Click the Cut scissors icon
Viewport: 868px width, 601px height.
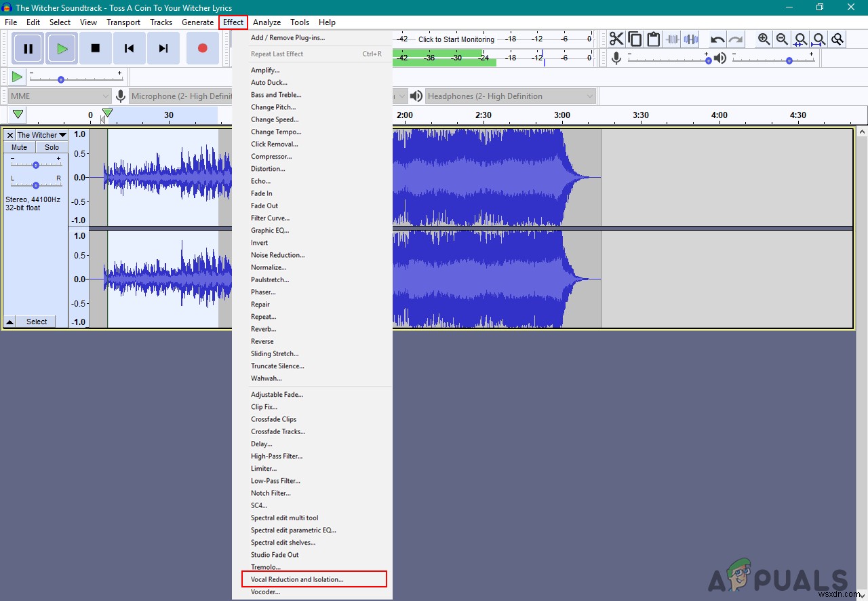[x=616, y=39]
